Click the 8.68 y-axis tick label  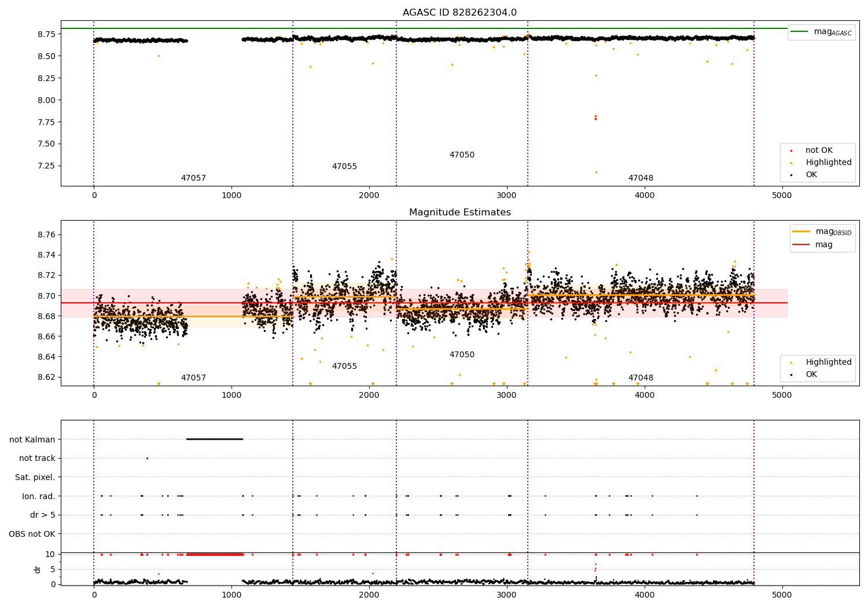(46, 316)
